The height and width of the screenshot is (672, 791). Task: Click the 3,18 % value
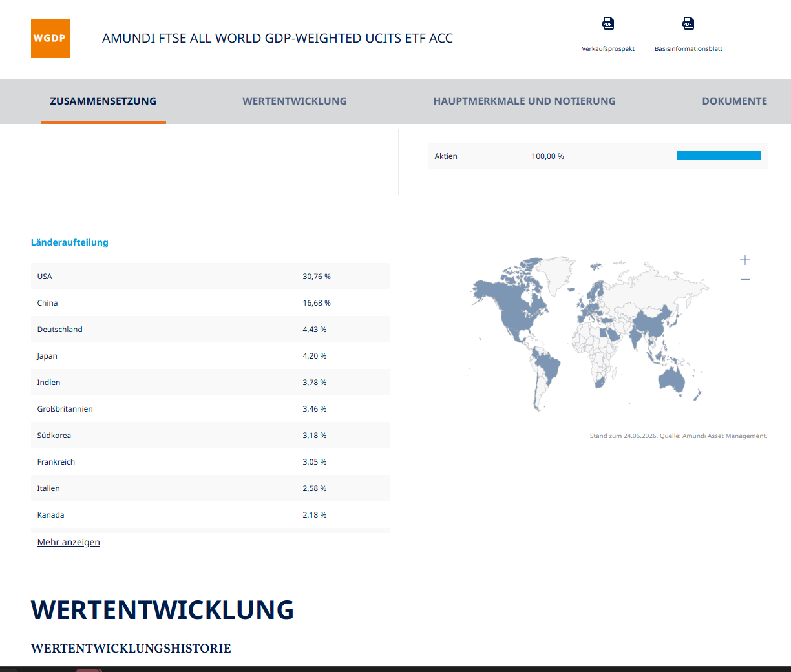(315, 436)
